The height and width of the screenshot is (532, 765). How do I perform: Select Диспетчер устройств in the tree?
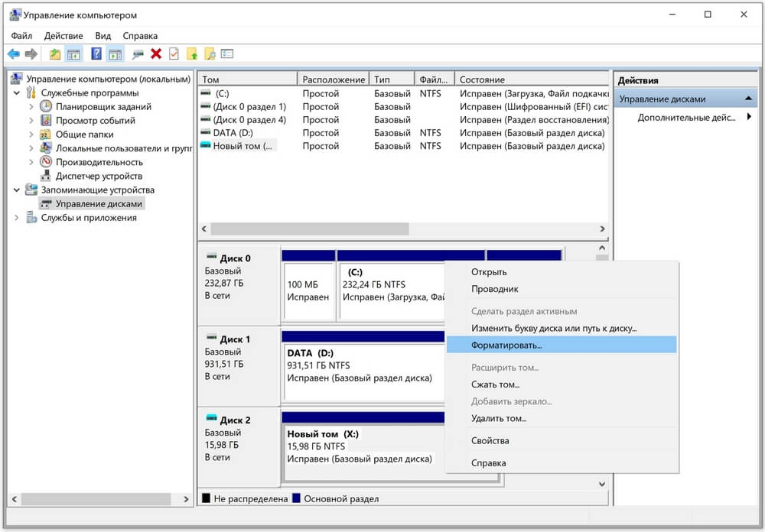point(98,176)
